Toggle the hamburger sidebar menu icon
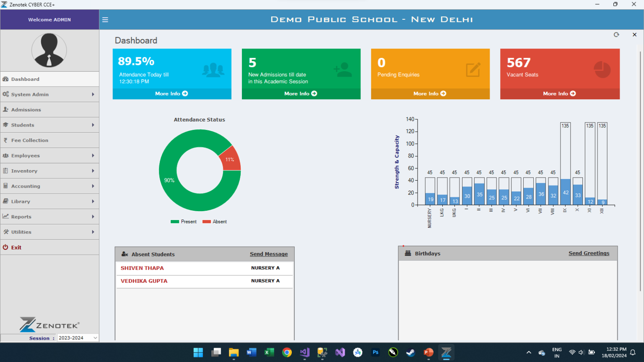Viewport: 644px width, 362px height. (105, 20)
